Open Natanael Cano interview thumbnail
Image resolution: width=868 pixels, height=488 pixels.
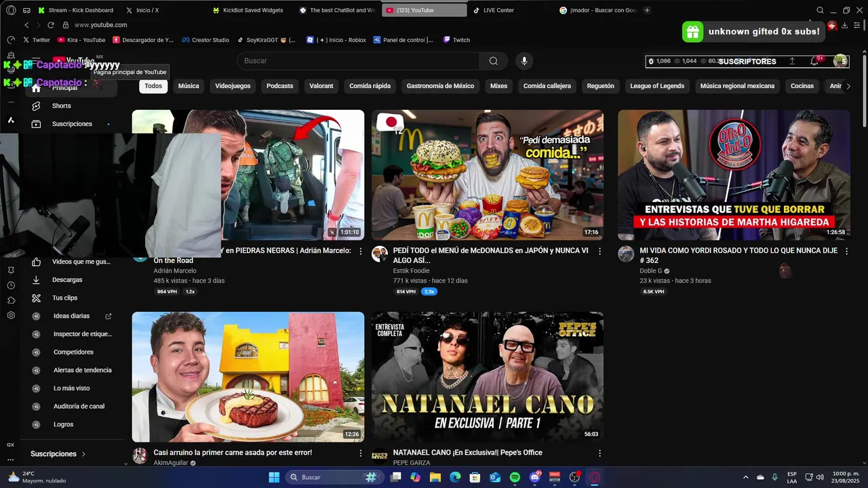pyautogui.click(x=487, y=377)
